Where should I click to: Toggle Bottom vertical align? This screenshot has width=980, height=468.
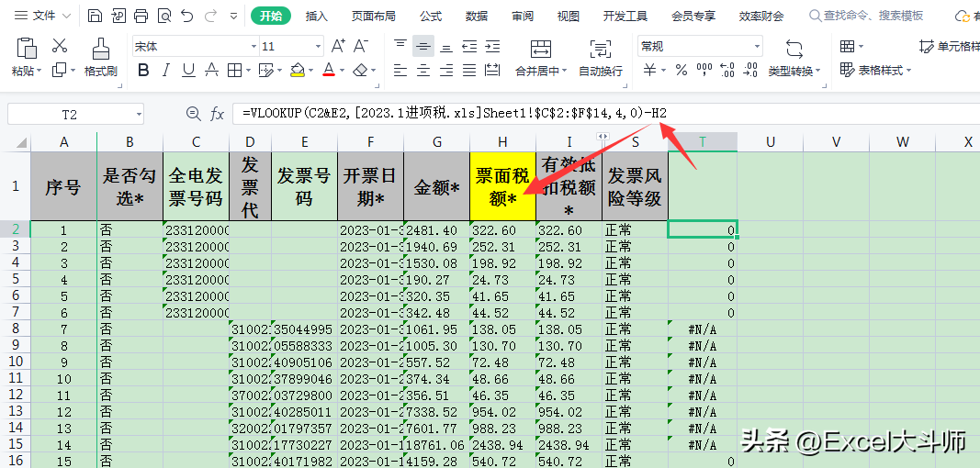click(446, 46)
